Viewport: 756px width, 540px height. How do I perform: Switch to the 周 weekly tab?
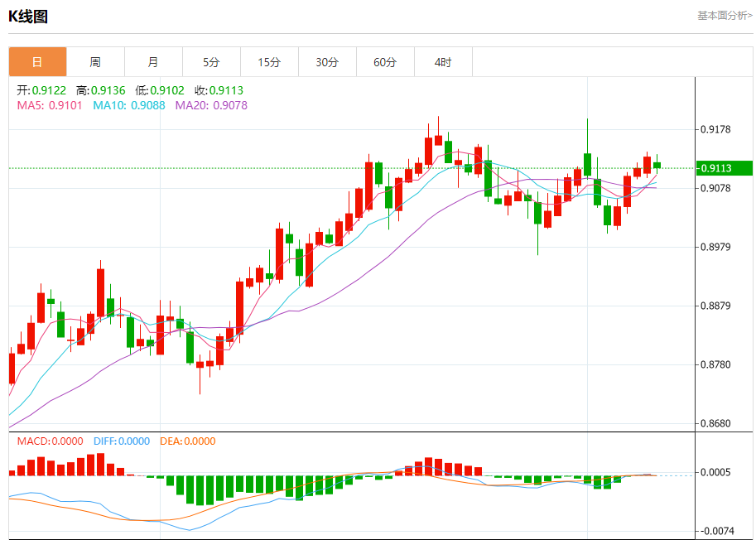[x=95, y=62]
